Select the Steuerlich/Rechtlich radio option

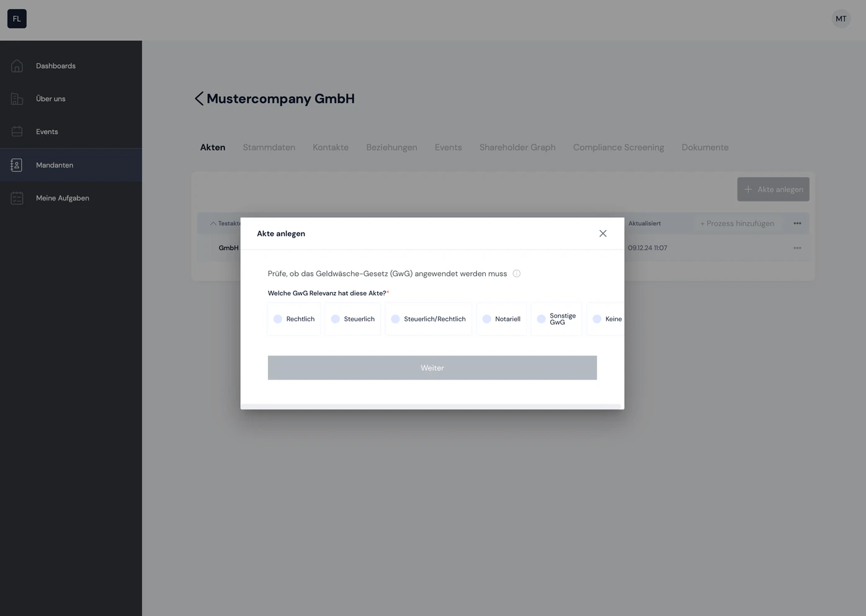[x=395, y=319]
